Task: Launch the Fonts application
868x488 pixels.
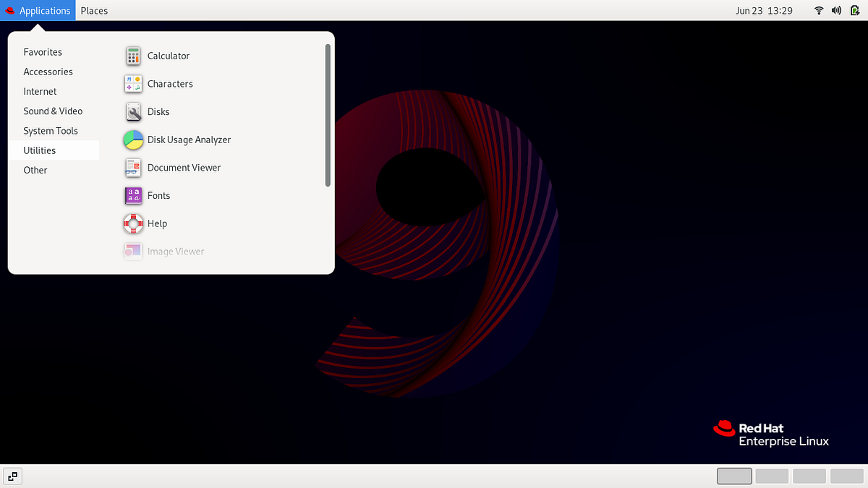Action: coord(158,195)
